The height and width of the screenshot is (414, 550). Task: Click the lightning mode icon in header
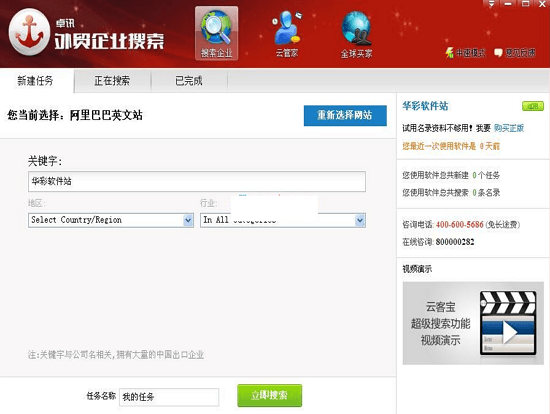pos(449,53)
